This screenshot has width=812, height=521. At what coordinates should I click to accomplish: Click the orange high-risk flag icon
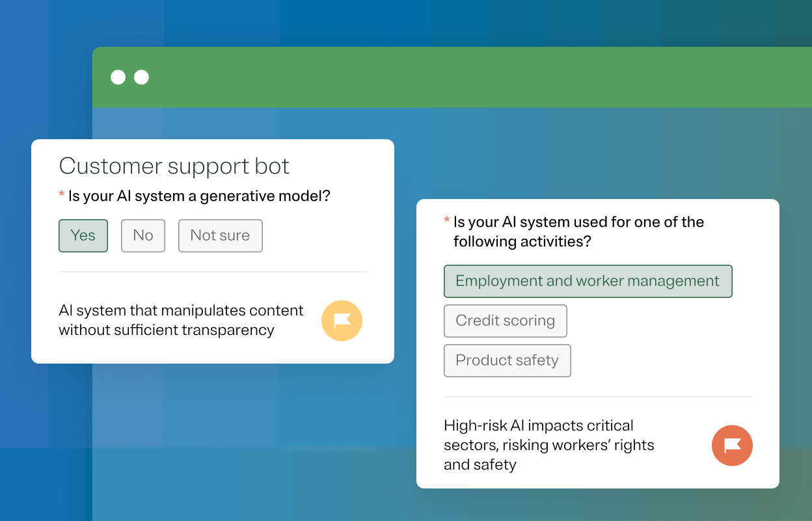(x=732, y=446)
